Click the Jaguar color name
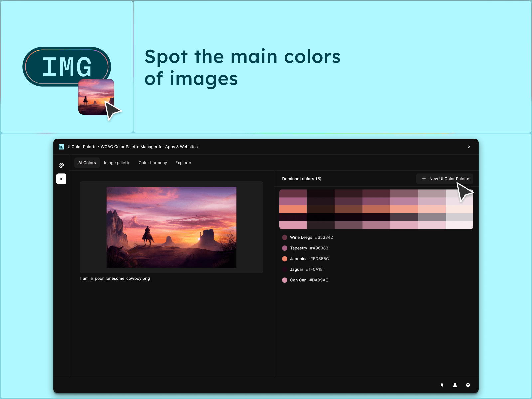 tap(297, 269)
